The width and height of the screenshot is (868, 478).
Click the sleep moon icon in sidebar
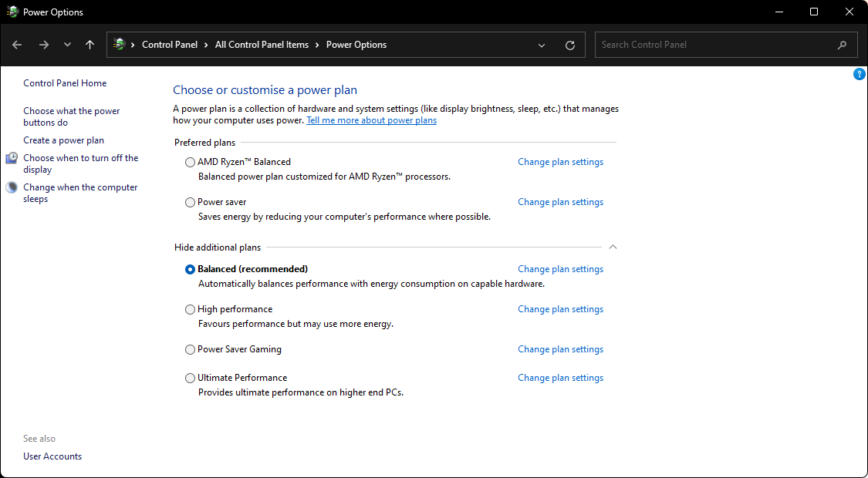tap(12, 187)
